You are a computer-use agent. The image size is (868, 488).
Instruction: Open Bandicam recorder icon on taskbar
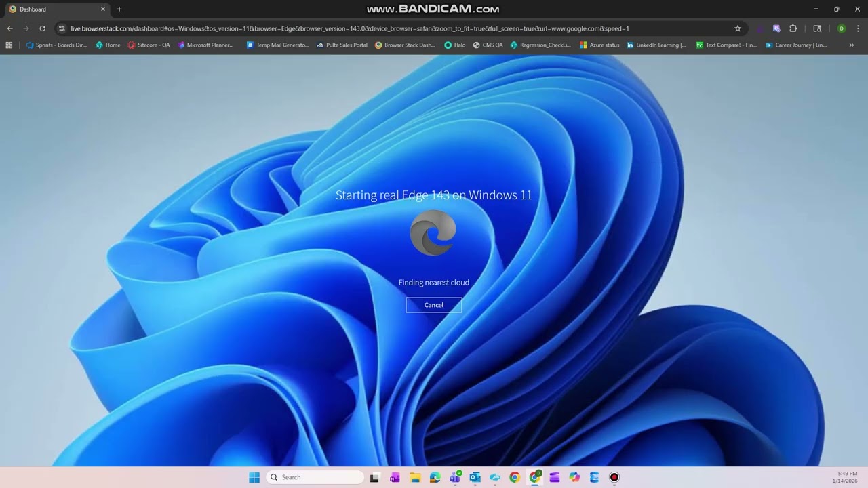tap(614, 477)
